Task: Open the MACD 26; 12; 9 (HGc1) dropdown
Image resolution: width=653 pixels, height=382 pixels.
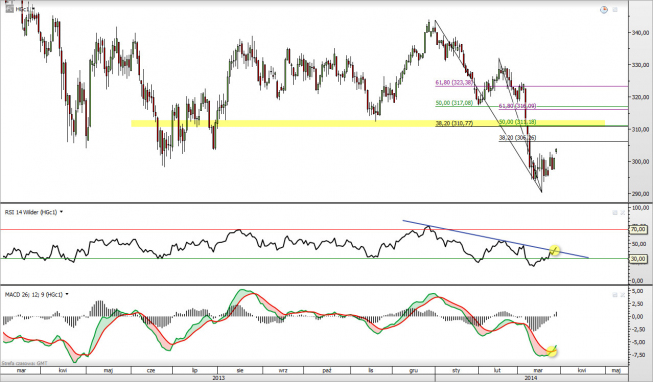Action: coord(67,294)
